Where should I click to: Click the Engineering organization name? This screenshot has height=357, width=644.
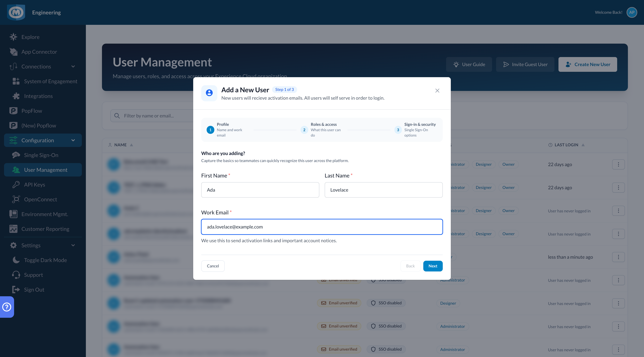tap(46, 13)
